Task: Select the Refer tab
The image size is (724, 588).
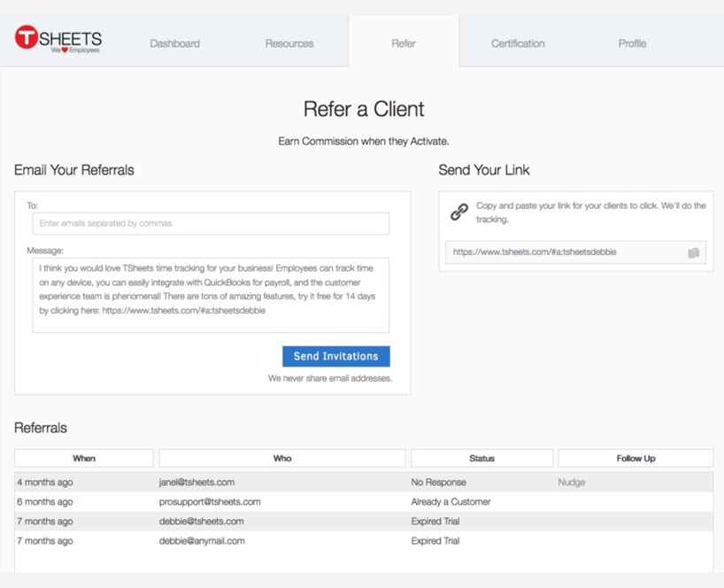Action: pos(404,43)
